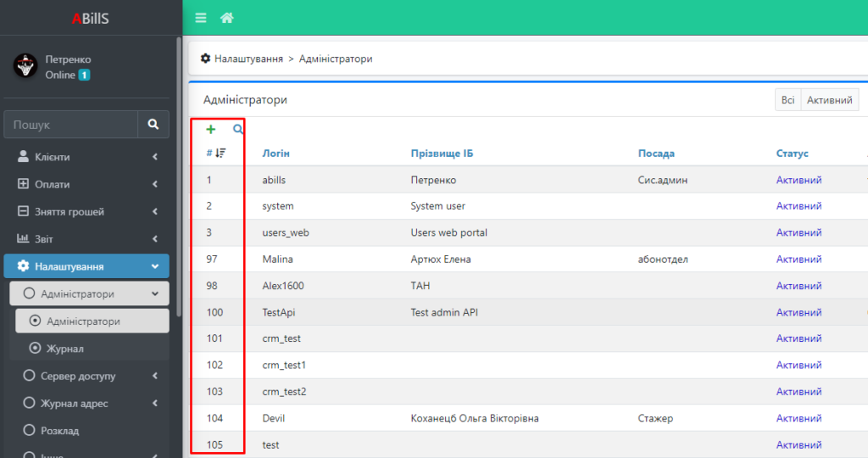This screenshot has width=868, height=458.
Task: Click the Всі filter button
Action: tap(787, 100)
